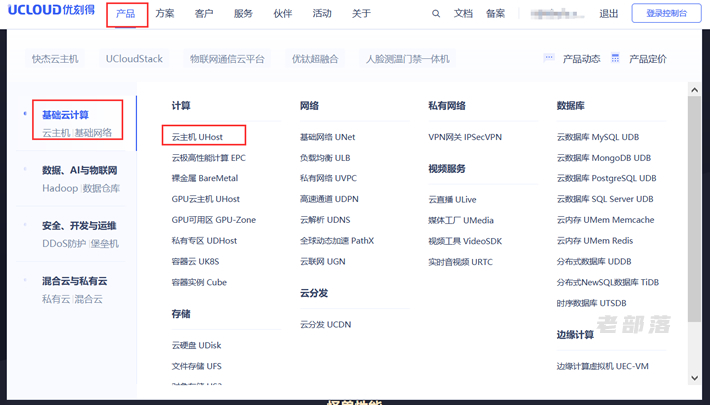
Task: Open 云解析 UDNS
Action: pos(325,220)
